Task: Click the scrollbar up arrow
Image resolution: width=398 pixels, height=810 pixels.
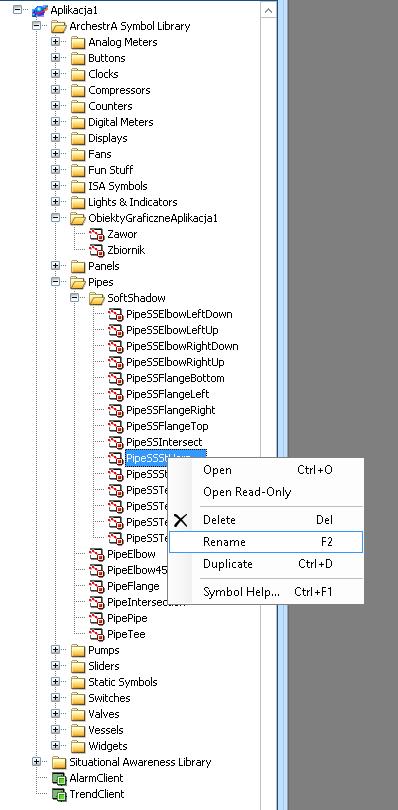Action: point(268,10)
